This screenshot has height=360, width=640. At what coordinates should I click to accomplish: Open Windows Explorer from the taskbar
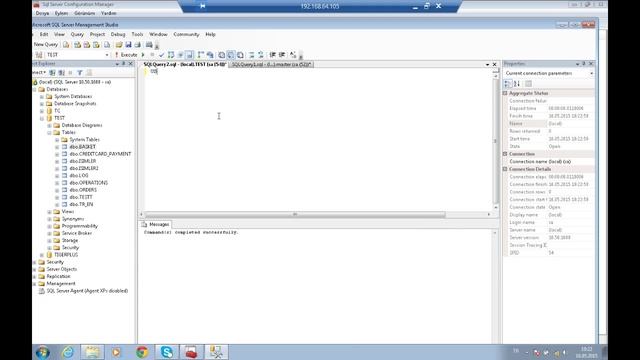92,352
